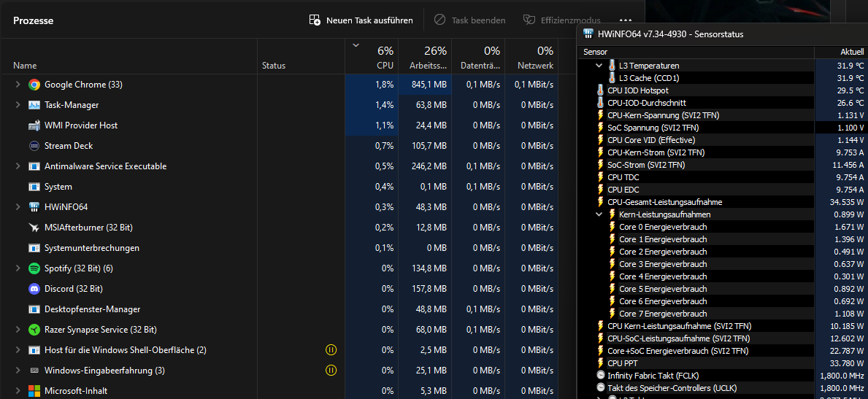868x399 pixels.
Task: Sort processes by Name column header
Action: pyautogui.click(x=129, y=56)
